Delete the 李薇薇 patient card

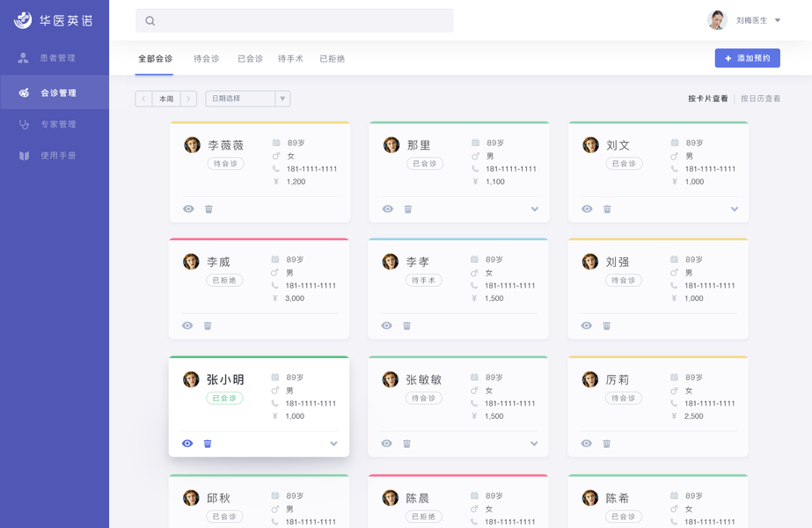click(208, 209)
